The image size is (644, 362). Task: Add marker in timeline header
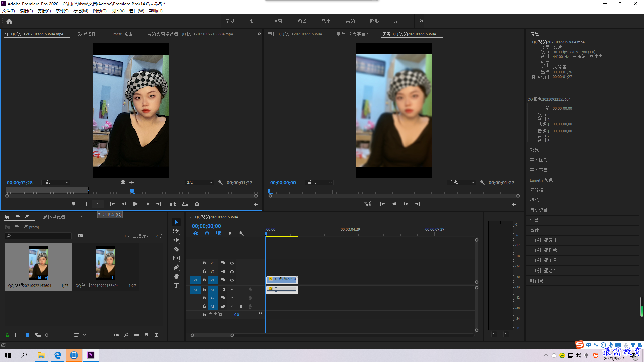pyautogui.click(x=230, y=233)
